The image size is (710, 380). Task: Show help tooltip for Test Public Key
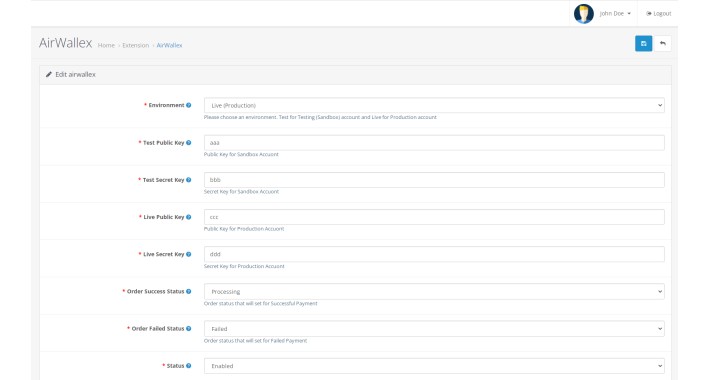tap(188, 143)
